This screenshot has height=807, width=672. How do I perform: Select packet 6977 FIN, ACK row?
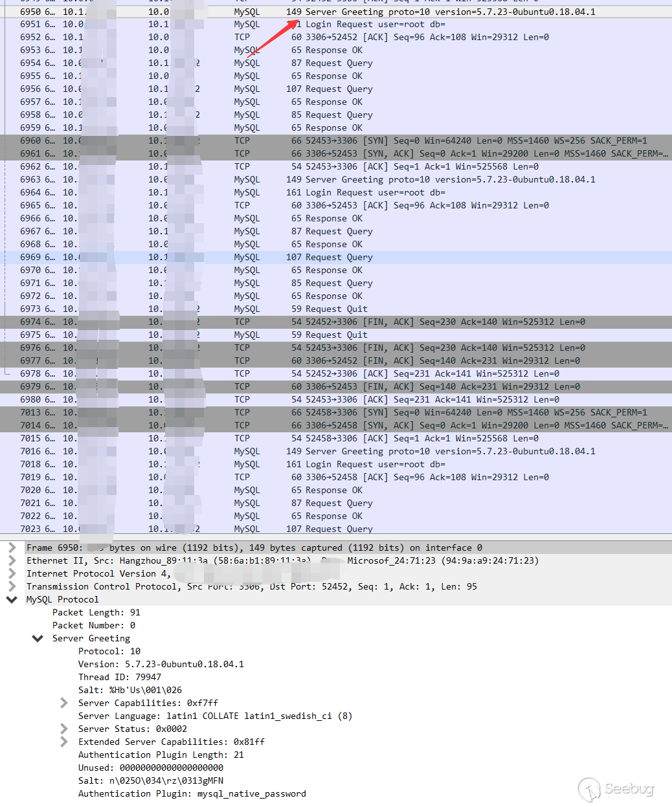pyautogui.click(x=336, y=361)
